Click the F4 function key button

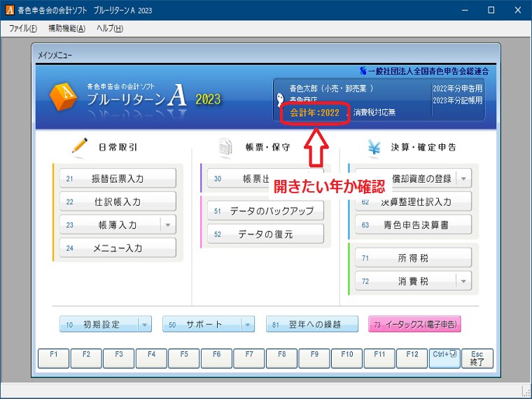point(151,358)
